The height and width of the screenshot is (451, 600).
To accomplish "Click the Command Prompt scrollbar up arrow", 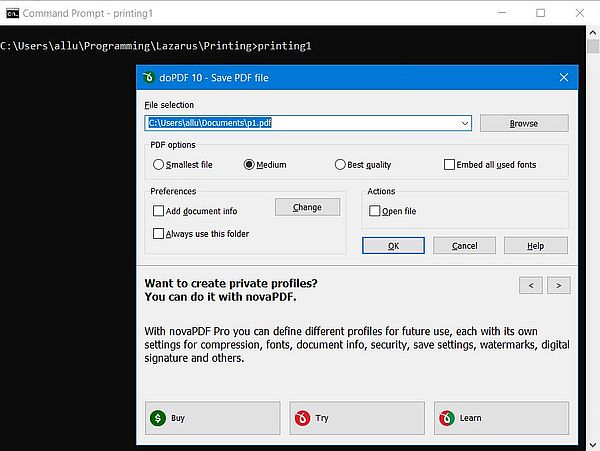I will [x=593, y=33].
